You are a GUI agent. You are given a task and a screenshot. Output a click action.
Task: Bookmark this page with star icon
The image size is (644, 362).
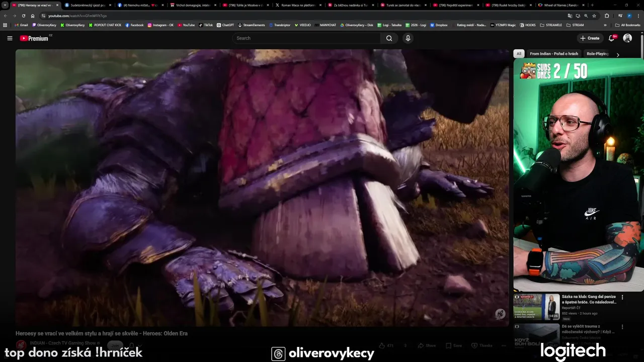pos(594,16)
